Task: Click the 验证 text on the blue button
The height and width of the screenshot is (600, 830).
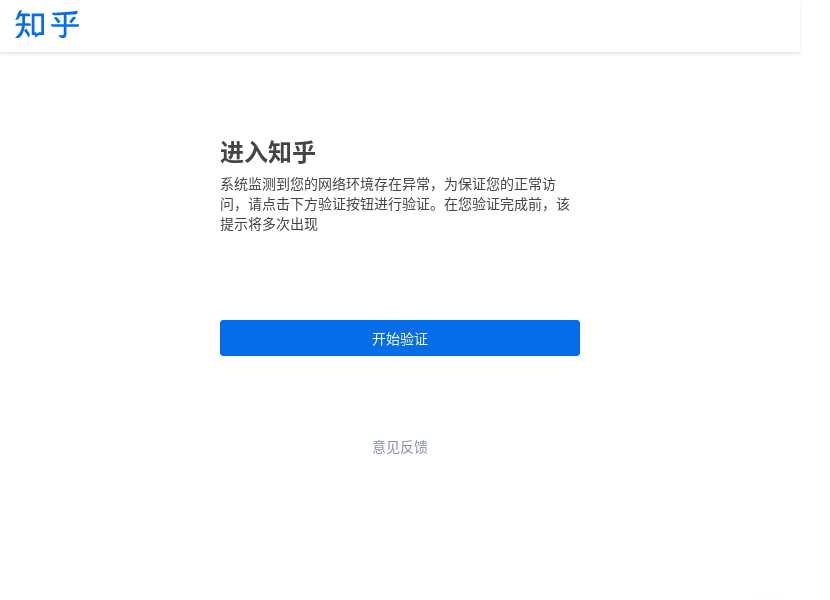Action: [414, 339]
